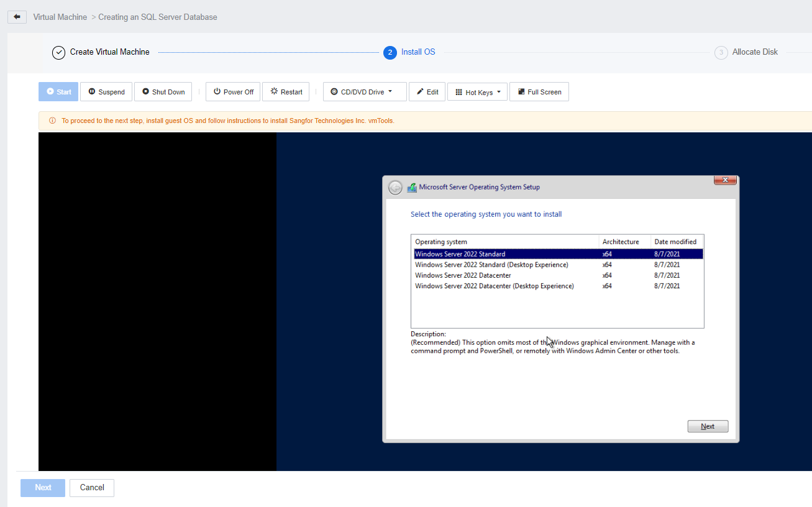The width and height of the screenshot is (812, 507).
Task: Restart the virtual machine
Action: 286,92
